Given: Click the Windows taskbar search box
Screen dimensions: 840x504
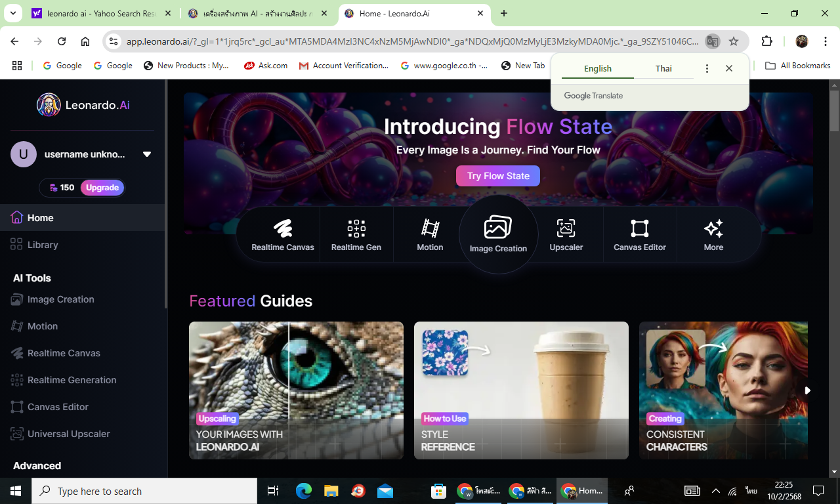Looking at the screenshot, I should (x=144, y=491).
